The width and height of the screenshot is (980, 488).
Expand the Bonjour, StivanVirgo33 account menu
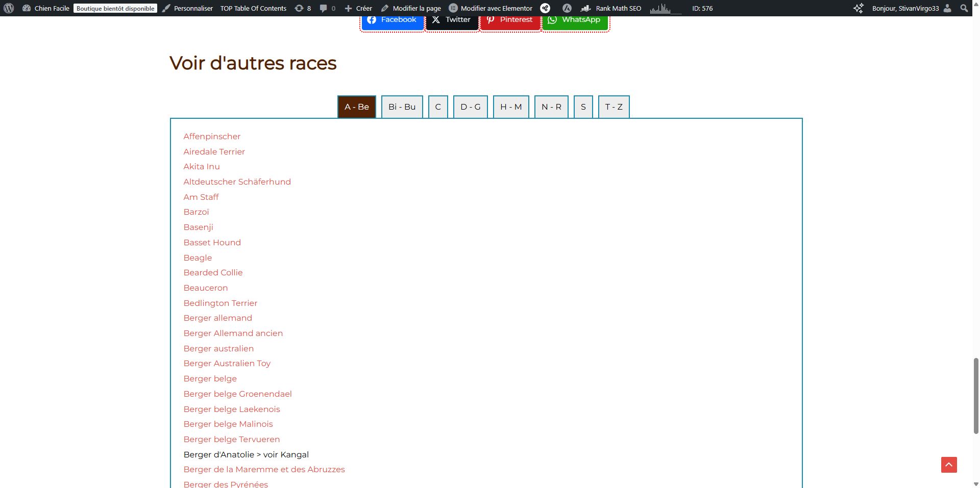(905, 8)
